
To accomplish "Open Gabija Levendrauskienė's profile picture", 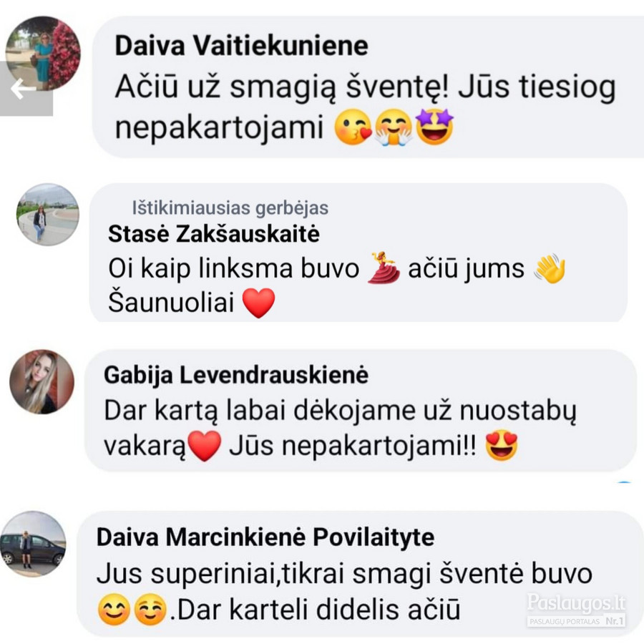I will click(x=42, y=381).
